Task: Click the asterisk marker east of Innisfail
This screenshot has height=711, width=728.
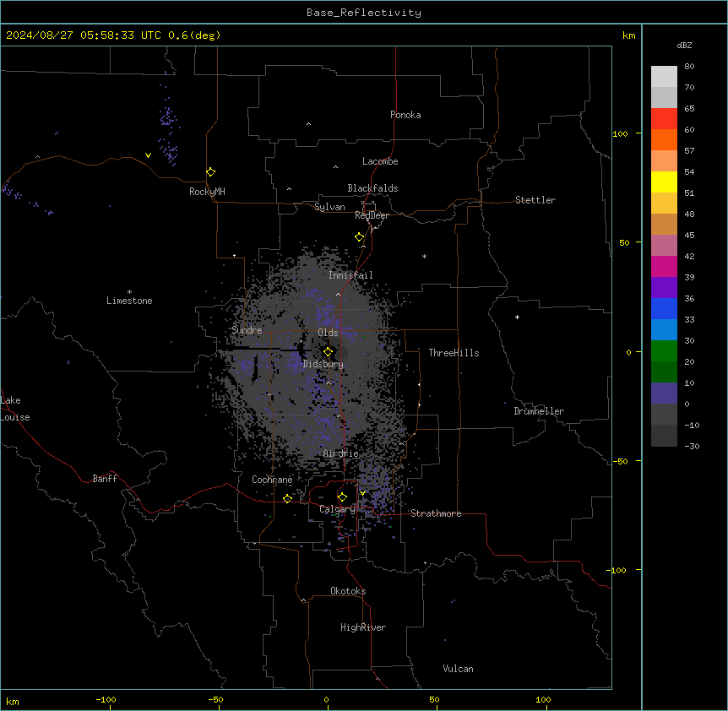Action: (424, 256)
